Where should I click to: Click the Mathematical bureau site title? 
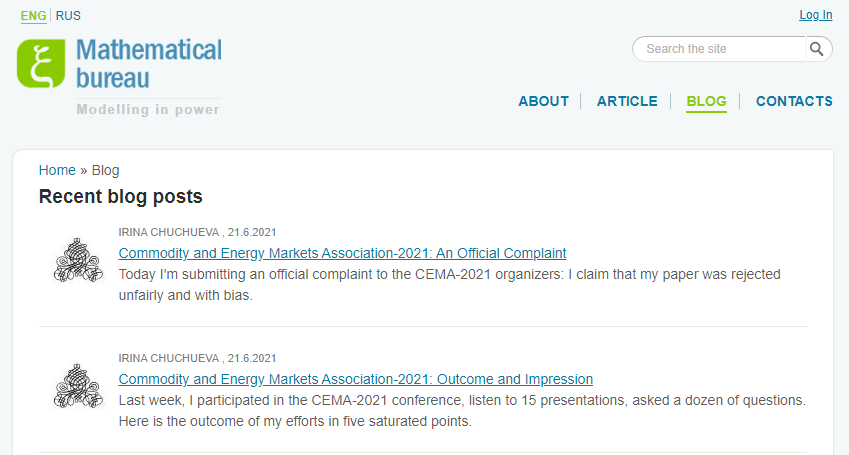tap(149, 64)
